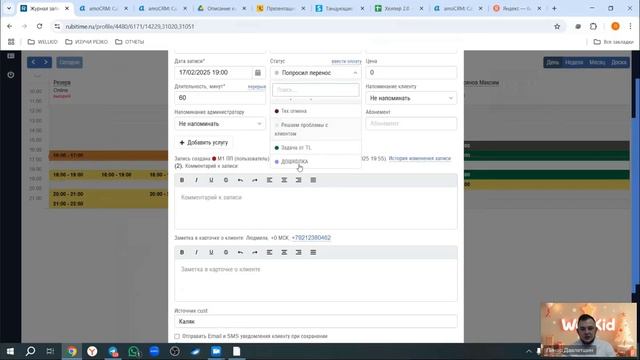Screen dimensions: 640x360
Task: Open WhatsApp from the taskbar
Action: pyautogui.click(x=133, y=351)
